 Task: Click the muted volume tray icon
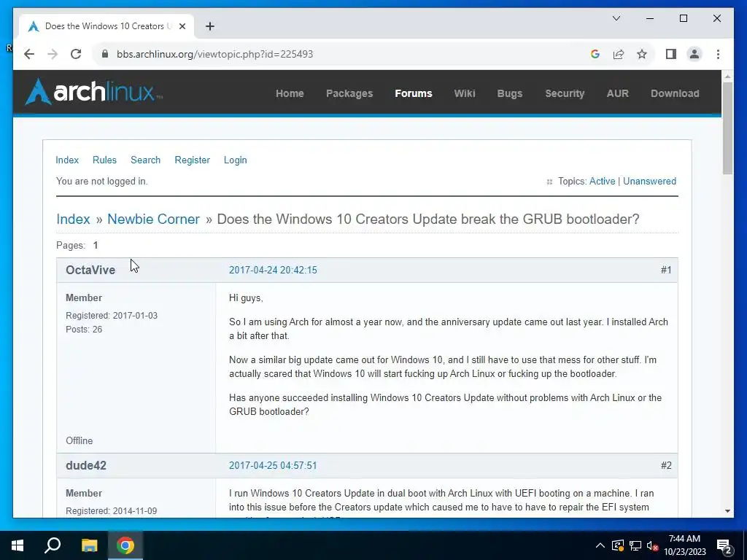[x=653, y=545]
